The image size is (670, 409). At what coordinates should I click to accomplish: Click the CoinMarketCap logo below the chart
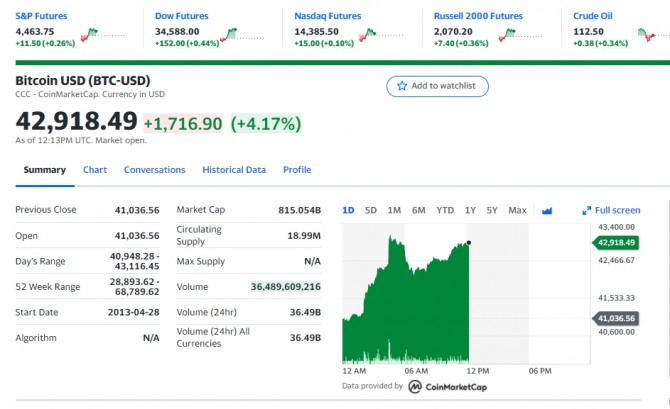pos(415,386)
